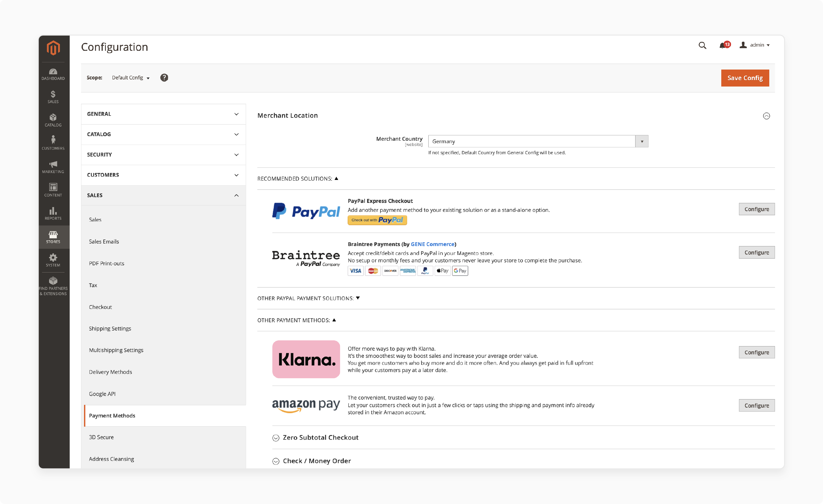
Task: Open Google API settings
Action: pyautogui.click(x=102, y=394)
